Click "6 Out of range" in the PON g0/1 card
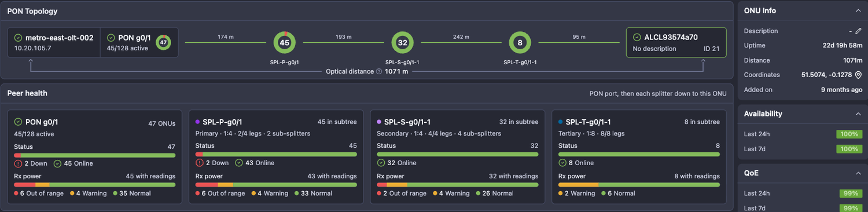This screenshot has width=868, height=212. pos(35,193)
